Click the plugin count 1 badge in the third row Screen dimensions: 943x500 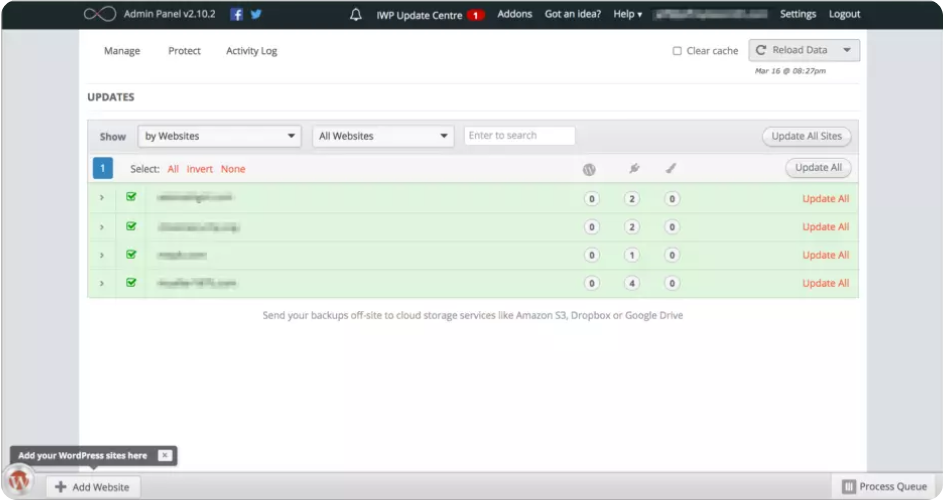632,255
